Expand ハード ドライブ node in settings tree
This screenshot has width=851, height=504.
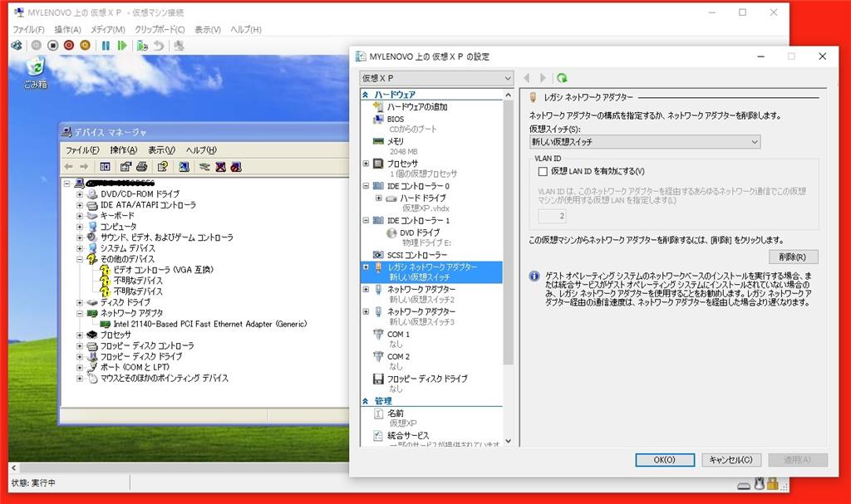pyautogui.click(x=379, y=198)
